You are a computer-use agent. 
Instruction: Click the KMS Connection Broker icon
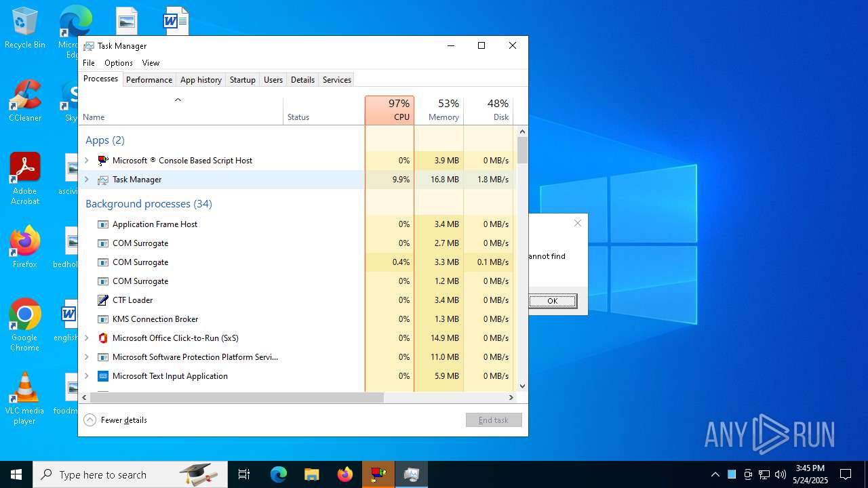click(103, 319)
